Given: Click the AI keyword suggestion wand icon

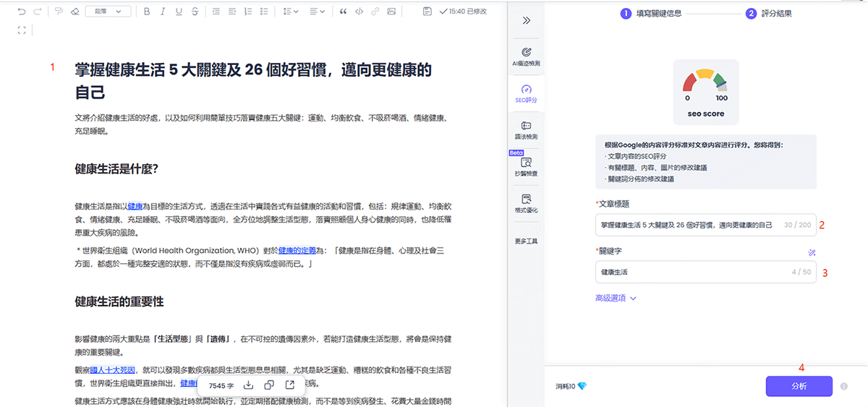Looking at the screenshot, I should point(812,252).
